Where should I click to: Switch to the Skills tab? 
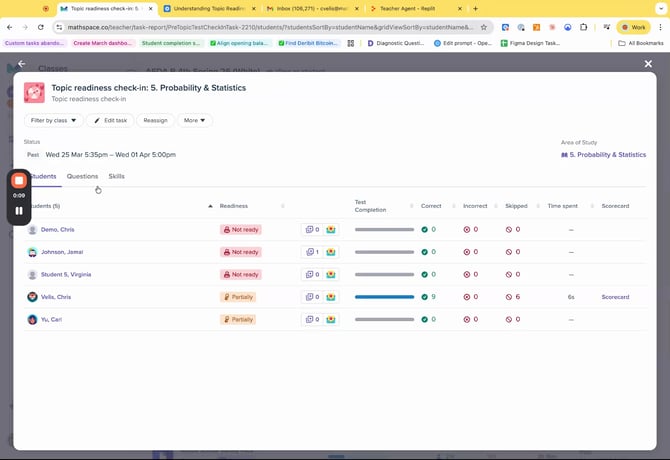[117, 176]
